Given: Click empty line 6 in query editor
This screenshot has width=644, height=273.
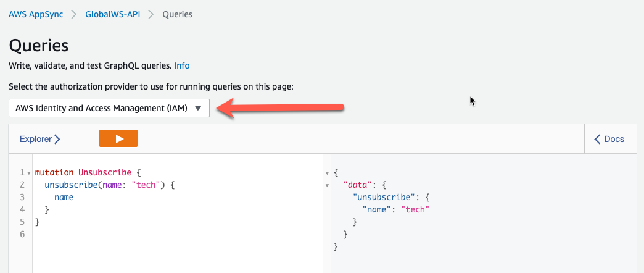Looking at the screenshot, I should (176, 234).
